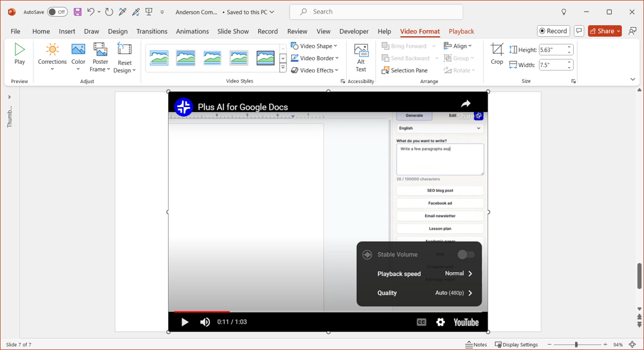
Task: Click the Save icon in title bar
Action: [x=77, y=12]
